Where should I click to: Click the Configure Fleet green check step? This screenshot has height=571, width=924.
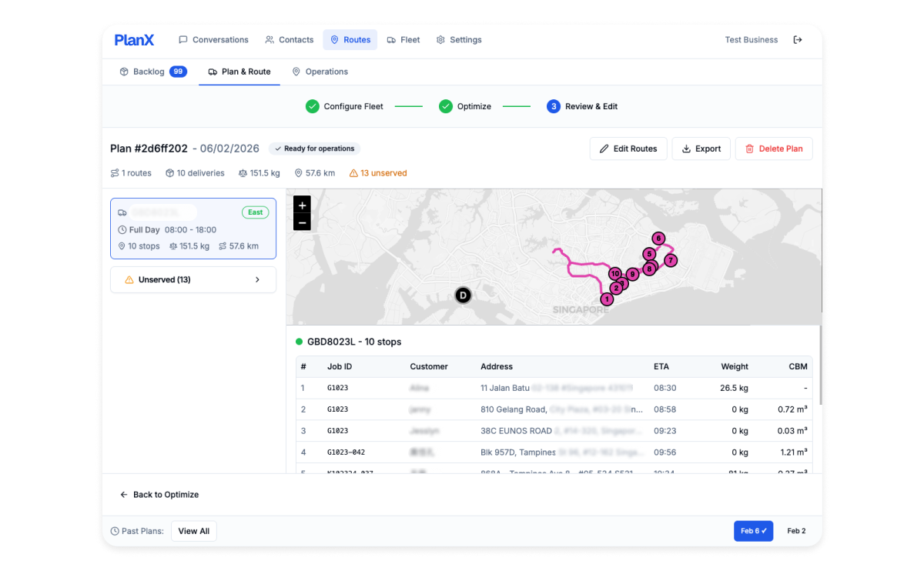pos(312,106)
